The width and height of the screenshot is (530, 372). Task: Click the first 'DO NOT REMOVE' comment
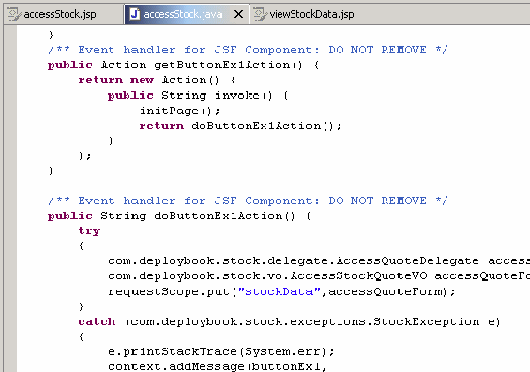(377, 50)
